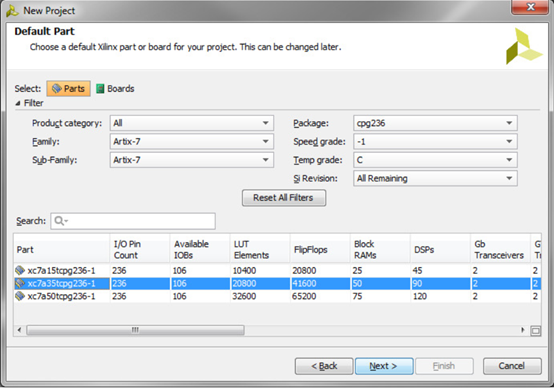The width and height of the screenshot is (554, 388).
Task: Click DSPs value 120
Action: (x=420, y=296)
